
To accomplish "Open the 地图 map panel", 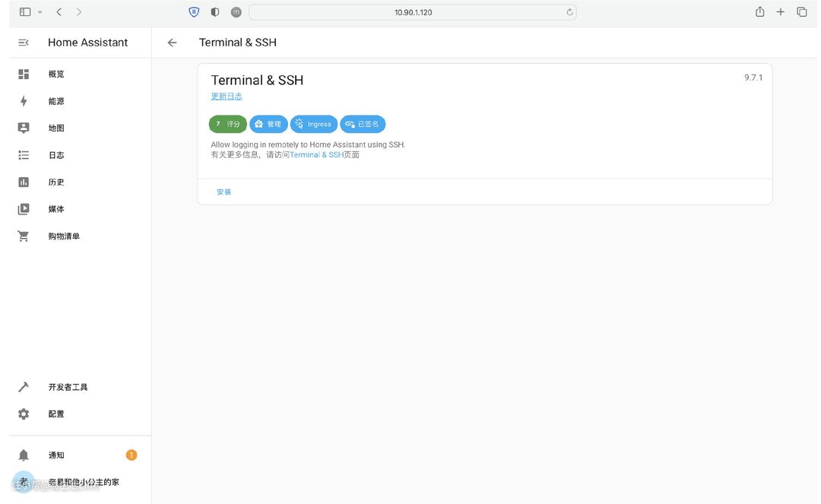I will click(56, 128).
